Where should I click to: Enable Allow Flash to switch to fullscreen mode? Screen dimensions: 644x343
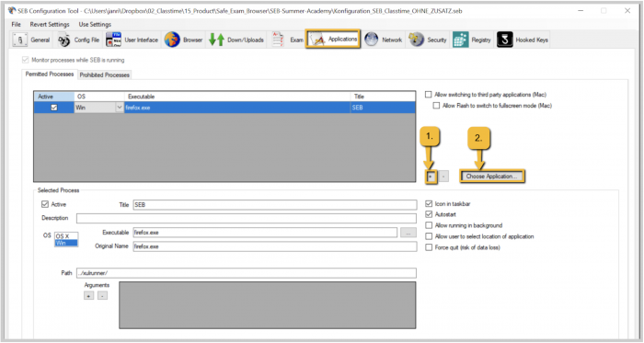pos(436,106)
